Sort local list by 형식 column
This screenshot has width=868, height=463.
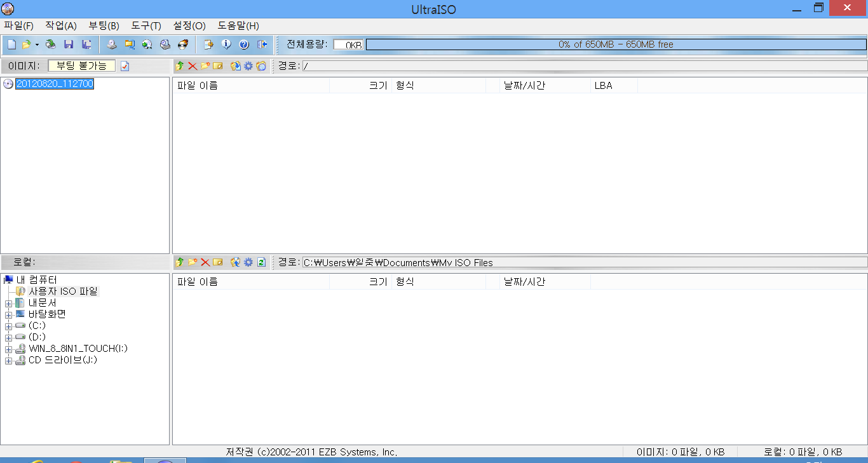click(438, 281)
